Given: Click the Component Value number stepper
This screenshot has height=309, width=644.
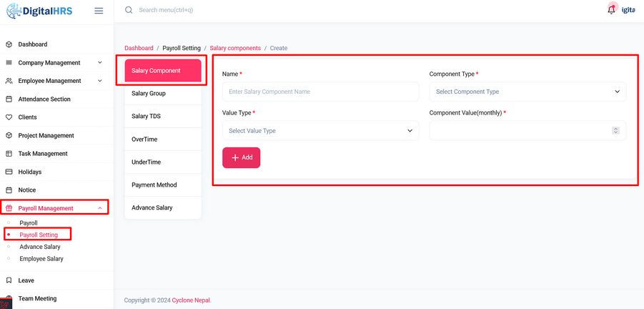Looking at the screenshot, I should tap(615, 131).
